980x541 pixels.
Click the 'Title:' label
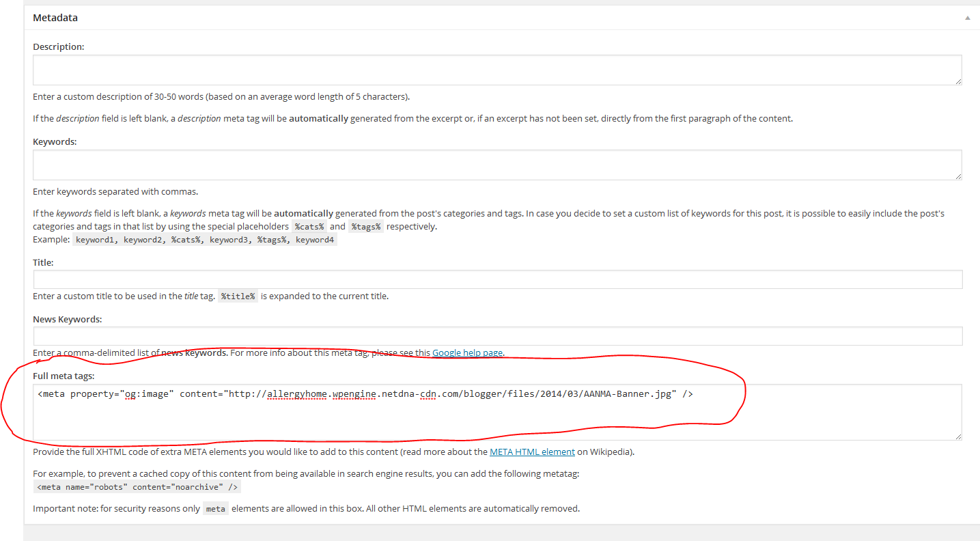click(43, 262)
